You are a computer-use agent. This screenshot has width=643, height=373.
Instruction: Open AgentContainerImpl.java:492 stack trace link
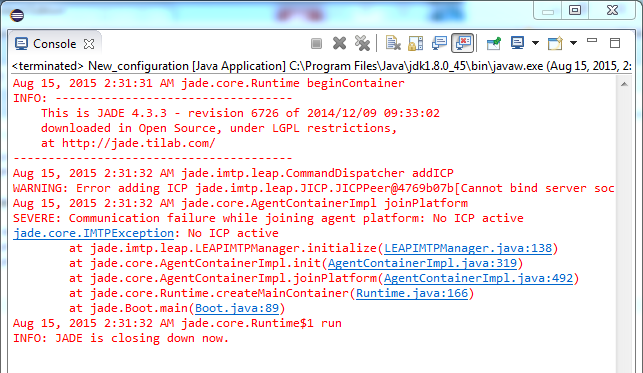click(x=478, y=278)
